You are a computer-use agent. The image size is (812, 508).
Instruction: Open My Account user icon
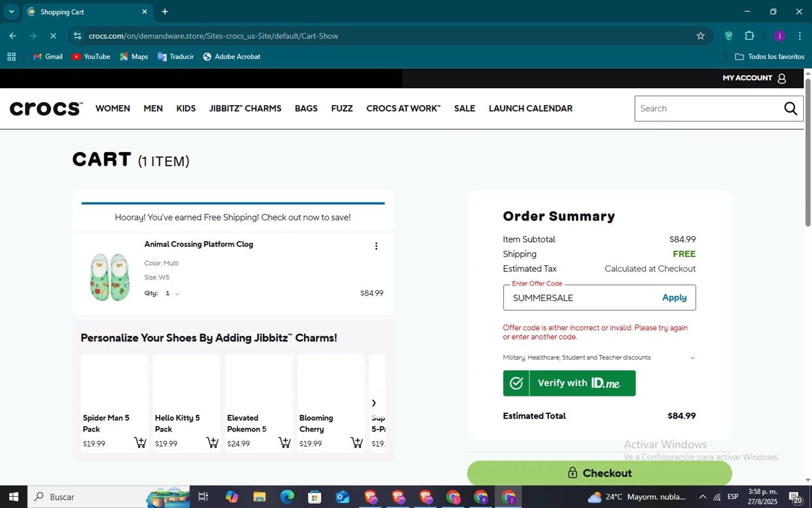[x=782, y=79]
